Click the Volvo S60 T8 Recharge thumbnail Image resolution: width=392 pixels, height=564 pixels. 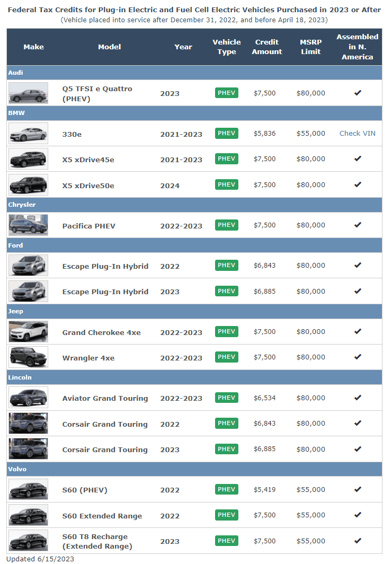click(29, 541)
